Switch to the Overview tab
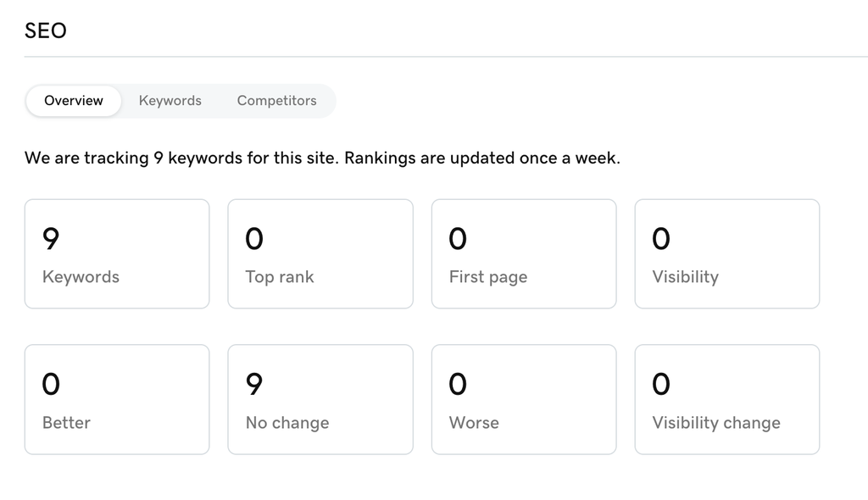The image size is (868, 500). pos(74,101)
